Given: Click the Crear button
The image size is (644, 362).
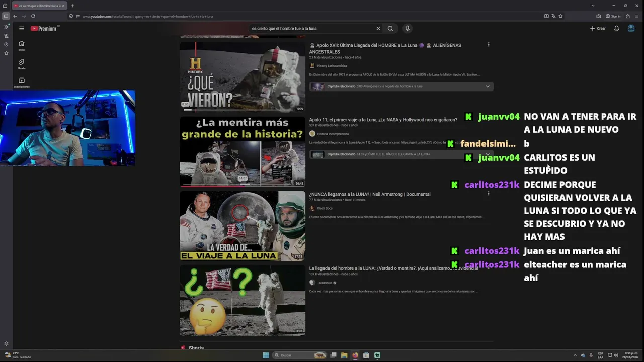Looking at the screenshot, I should (598, 29).
